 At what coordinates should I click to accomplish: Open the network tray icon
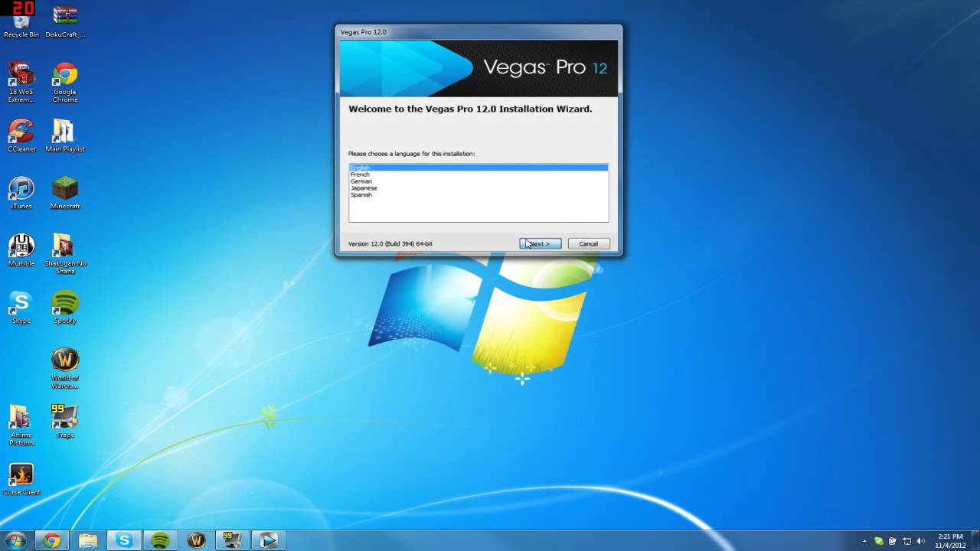pyautogui.click(x=906, y=540)
